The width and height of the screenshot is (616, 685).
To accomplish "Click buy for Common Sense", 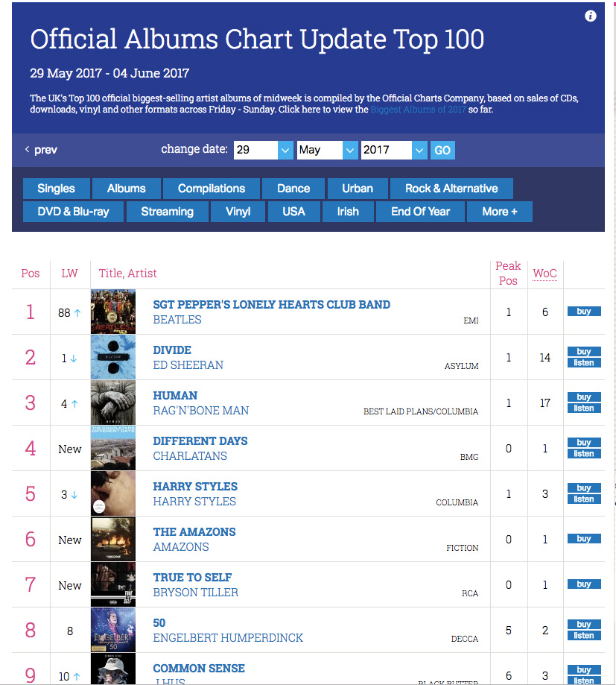I will tap(584, 669).
